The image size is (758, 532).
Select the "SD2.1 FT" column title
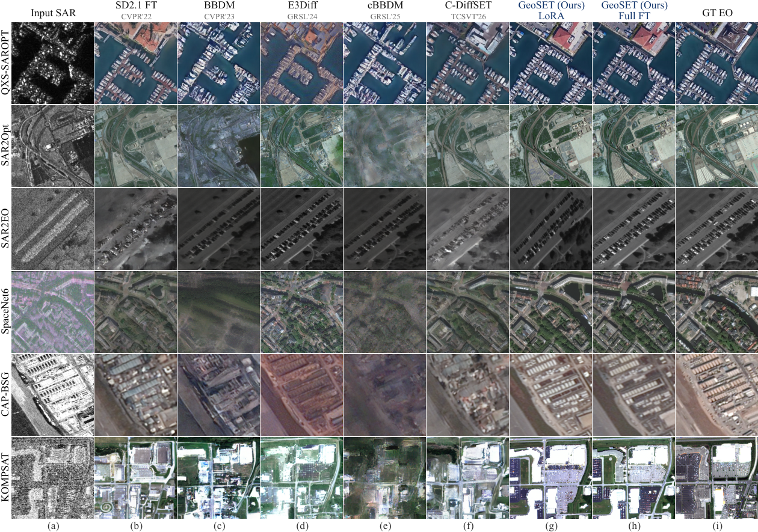tap(135, 6)
